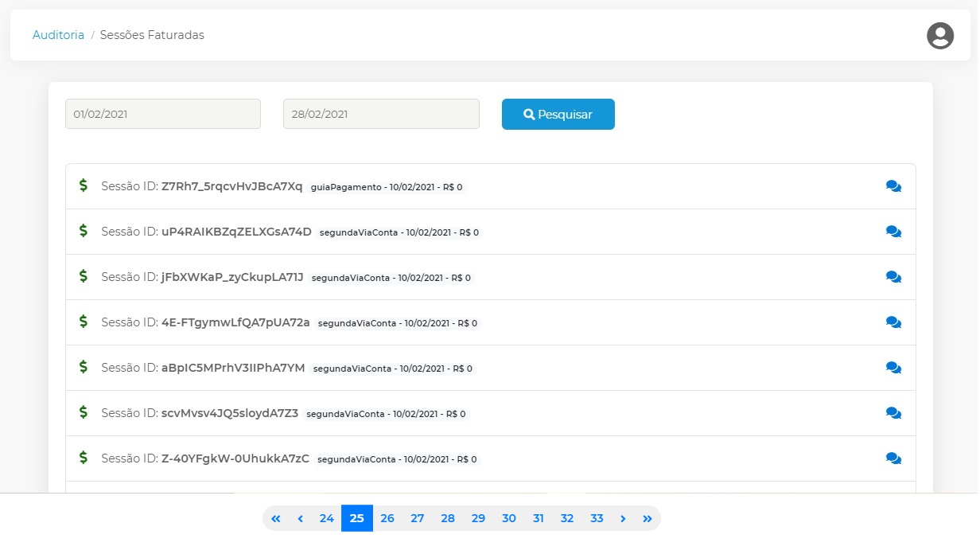Open chat icon for session Z7Rh7_5rqcvHvJBcA7Xq

click(x=893, y=186)
